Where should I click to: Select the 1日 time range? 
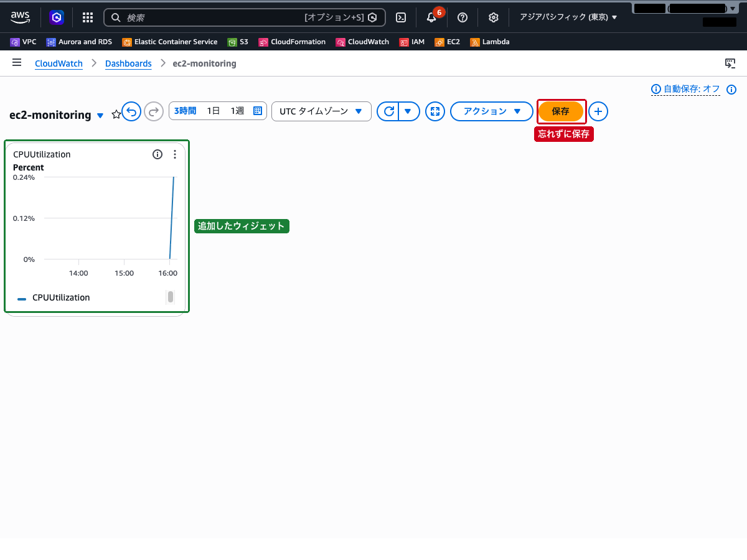[214, 111]
